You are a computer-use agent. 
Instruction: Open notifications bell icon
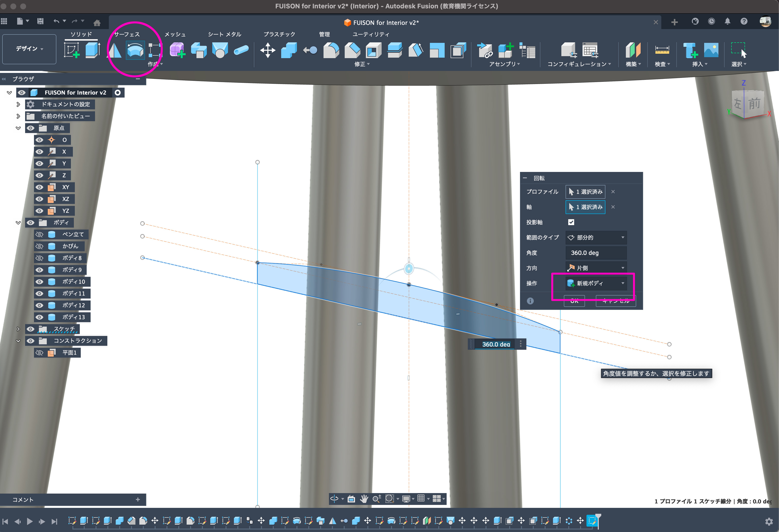click(x=727, y=22)
